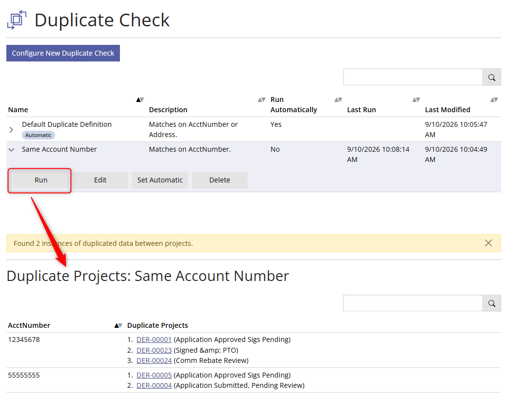Screen dimensions: 507x420
Task: Click account number 12345678 cell
Action: pyautogui.click(x=24, y=340)
